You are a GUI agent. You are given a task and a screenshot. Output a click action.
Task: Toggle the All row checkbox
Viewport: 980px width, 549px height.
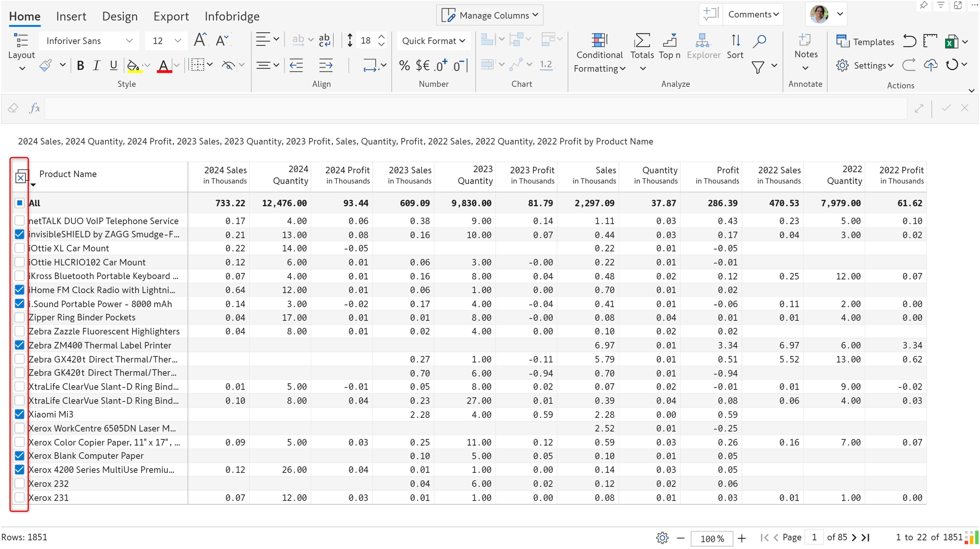click(x=20, y=203)
